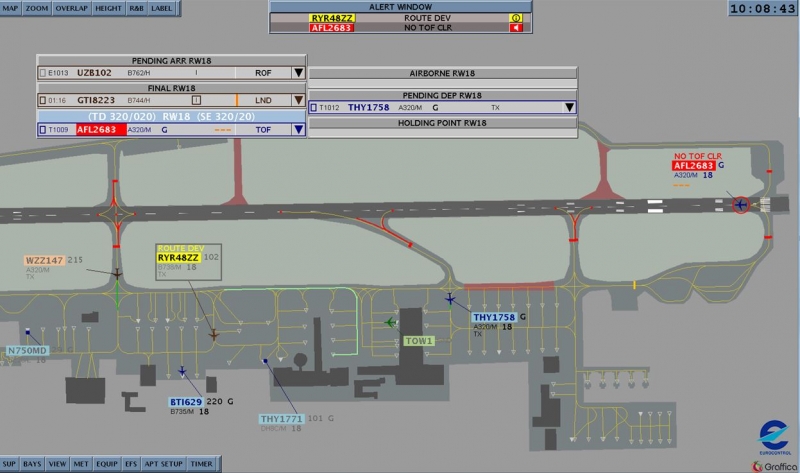The width and height of the screenshot is (800, 473).
Task: Click the boxed indicator icon on GTI8223 strip
Action: pos(197,100)
